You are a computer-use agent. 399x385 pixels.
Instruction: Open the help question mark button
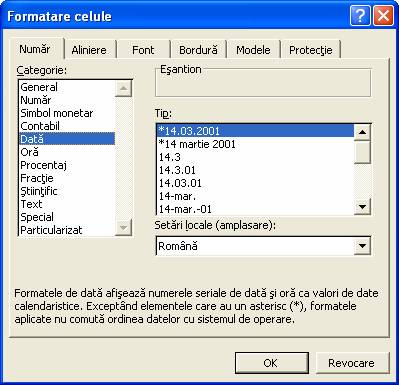(360, 16)
